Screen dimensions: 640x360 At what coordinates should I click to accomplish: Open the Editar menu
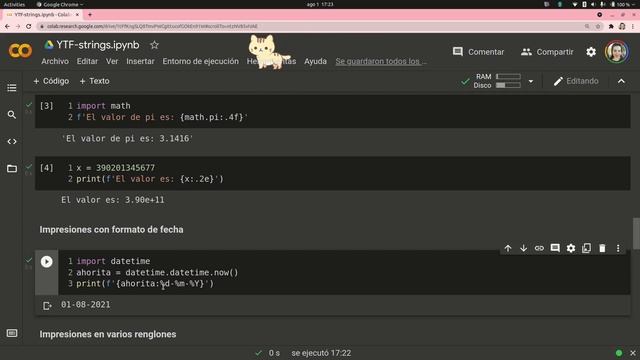(87, 61)
